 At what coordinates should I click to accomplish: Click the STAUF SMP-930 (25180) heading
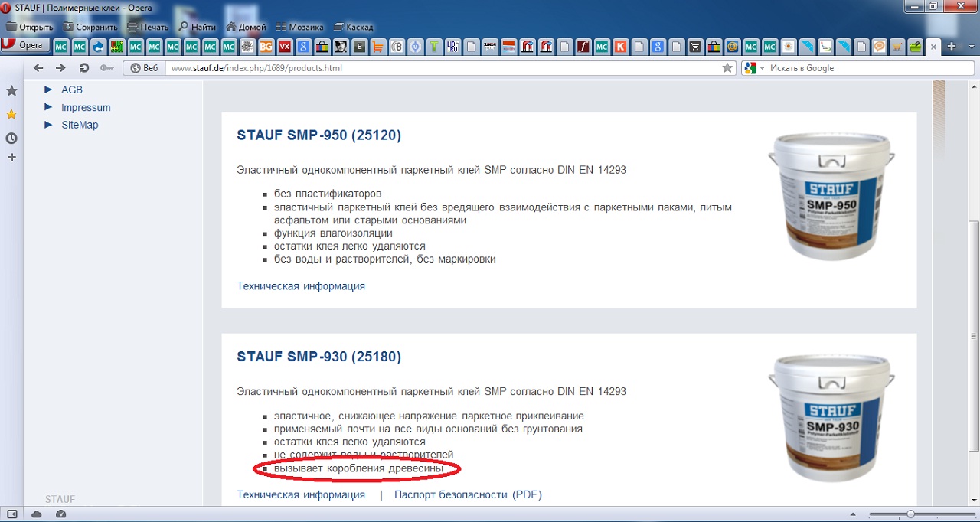(x=319, y=357)
